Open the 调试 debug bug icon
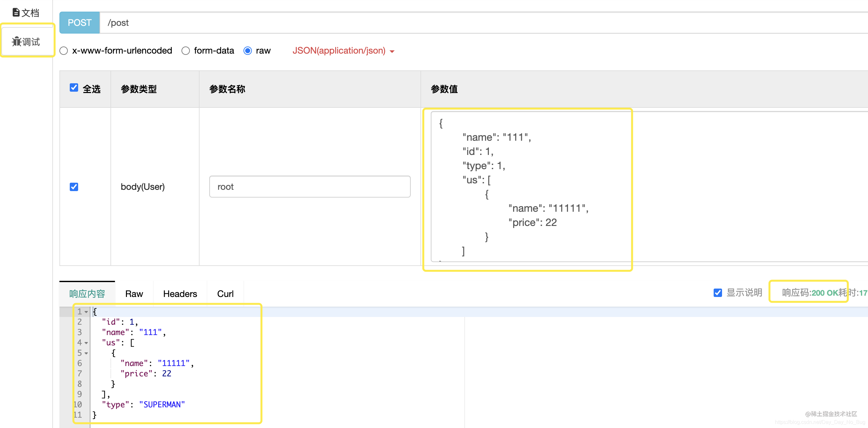The image size is (868, 428). pyautogui.click(x=16, y=42)
